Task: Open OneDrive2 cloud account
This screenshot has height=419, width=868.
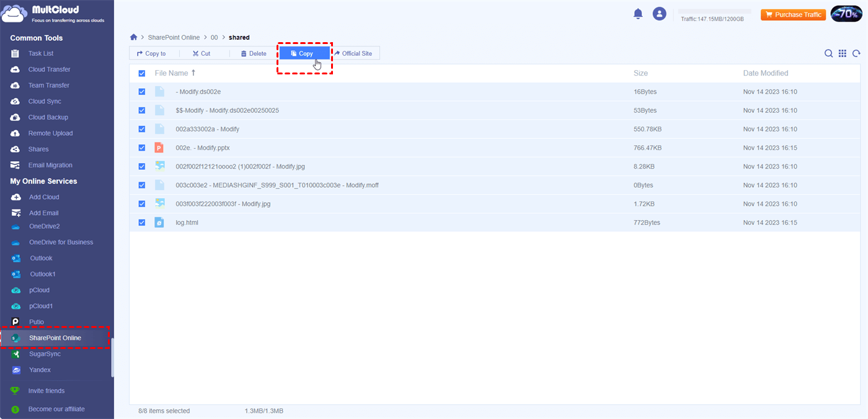Action: tap(45, 226)
